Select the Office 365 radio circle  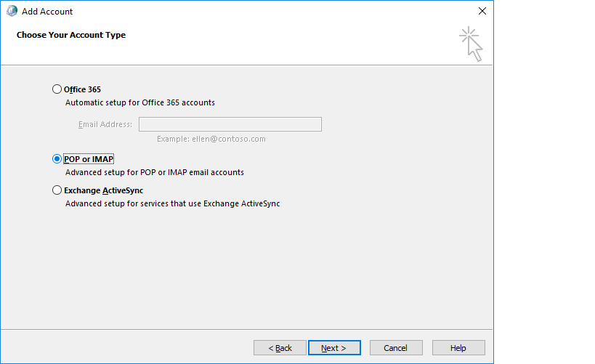click(x=57, y=89)
